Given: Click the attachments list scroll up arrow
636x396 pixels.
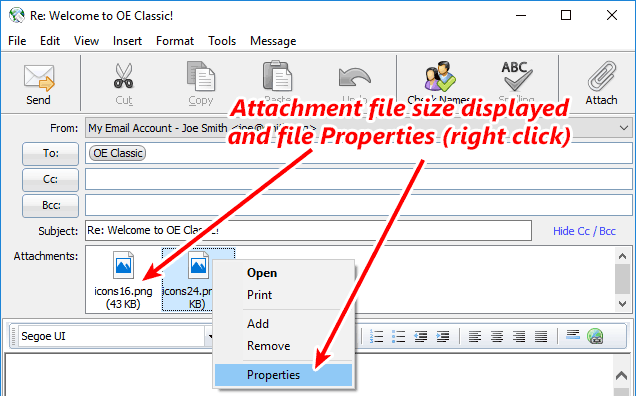Looking at the screenshot, I should point(623,256).
